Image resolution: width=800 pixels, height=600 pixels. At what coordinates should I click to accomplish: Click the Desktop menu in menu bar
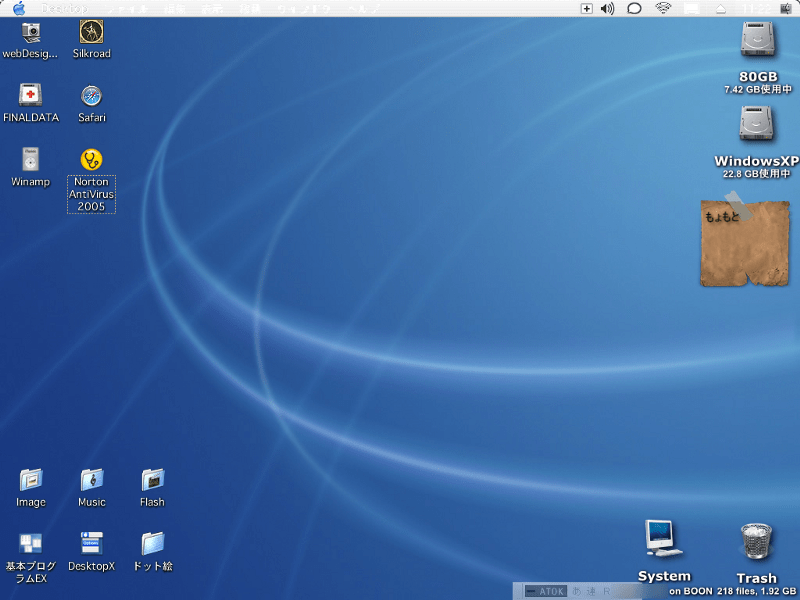click(x=64, y=8)
